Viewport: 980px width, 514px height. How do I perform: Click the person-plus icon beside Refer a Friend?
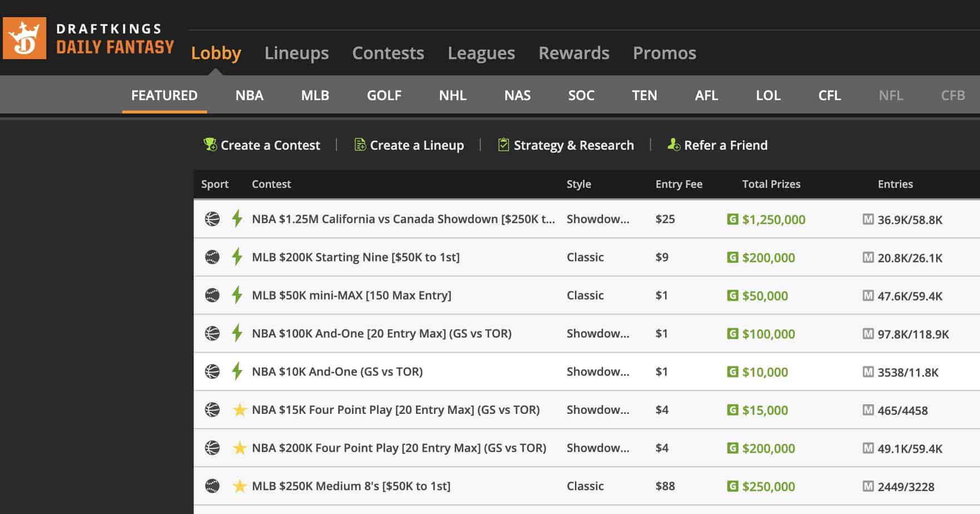tap(673, 145)
